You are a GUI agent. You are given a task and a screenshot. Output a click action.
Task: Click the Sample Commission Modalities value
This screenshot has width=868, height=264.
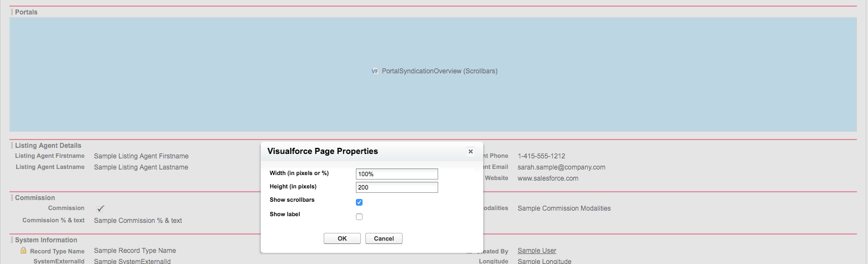click(564, 208)
